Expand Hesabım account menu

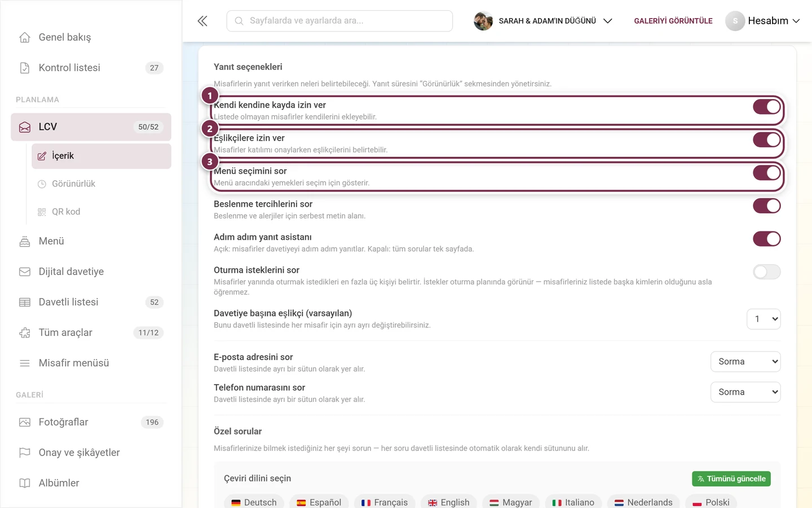[762, 21]
